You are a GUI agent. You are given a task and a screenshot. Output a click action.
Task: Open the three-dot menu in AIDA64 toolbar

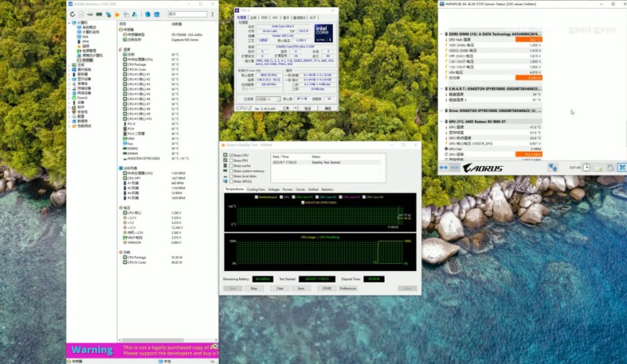pos(213,16)
